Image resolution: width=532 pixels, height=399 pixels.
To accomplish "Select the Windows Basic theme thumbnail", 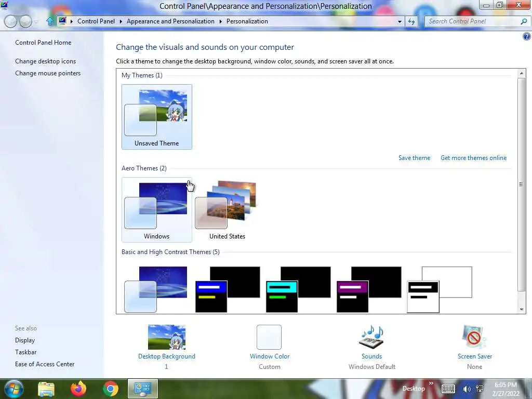I will 156,289.
